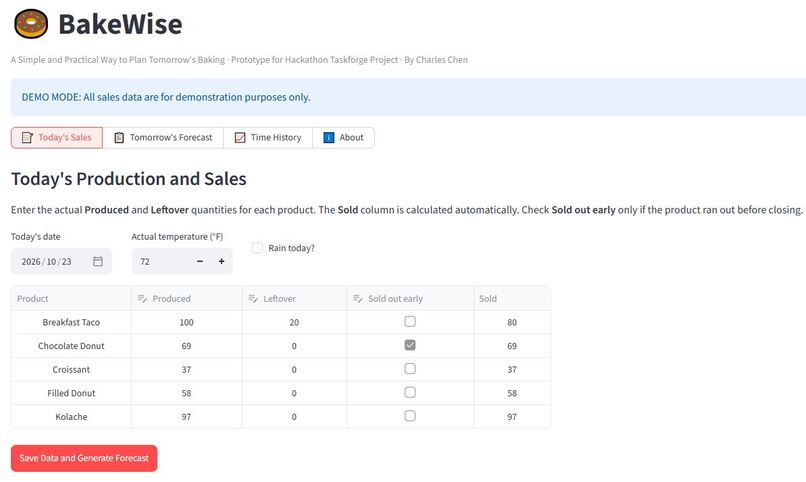This screenshot has height=482, width=806.
Task: Switch to Today's Sales tab
Action: [x=57, y=138]
